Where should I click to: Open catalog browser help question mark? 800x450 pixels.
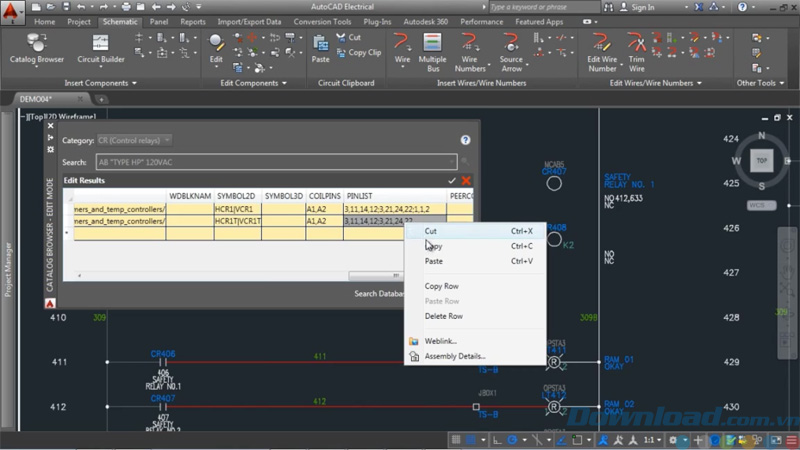click(465, 141)
